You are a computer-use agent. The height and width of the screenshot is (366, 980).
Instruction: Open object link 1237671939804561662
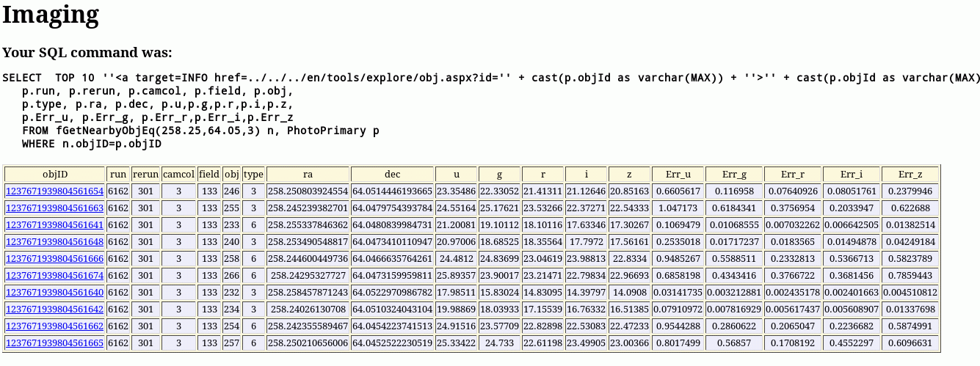tap(55, 326)
